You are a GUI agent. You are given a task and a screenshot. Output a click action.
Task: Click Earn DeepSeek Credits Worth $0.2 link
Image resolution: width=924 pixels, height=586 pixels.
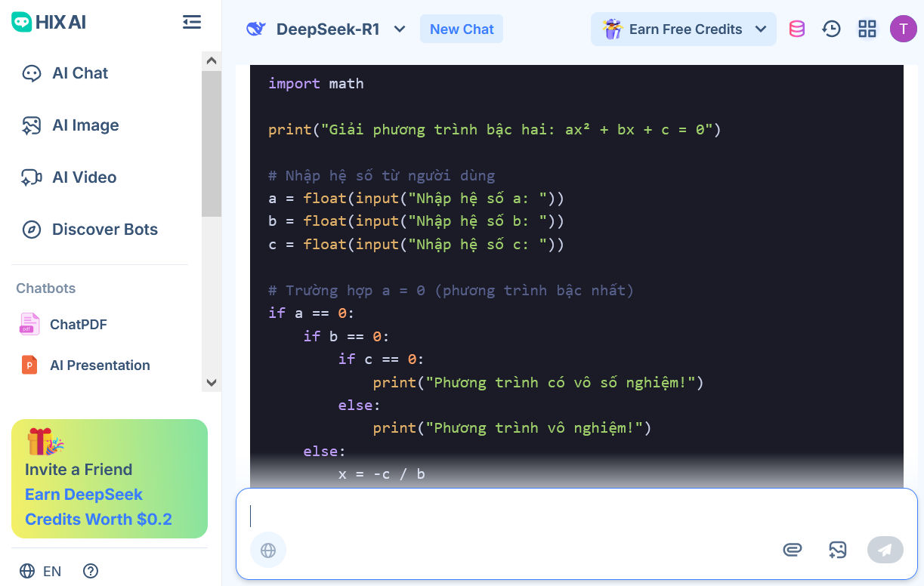point(98,507)
